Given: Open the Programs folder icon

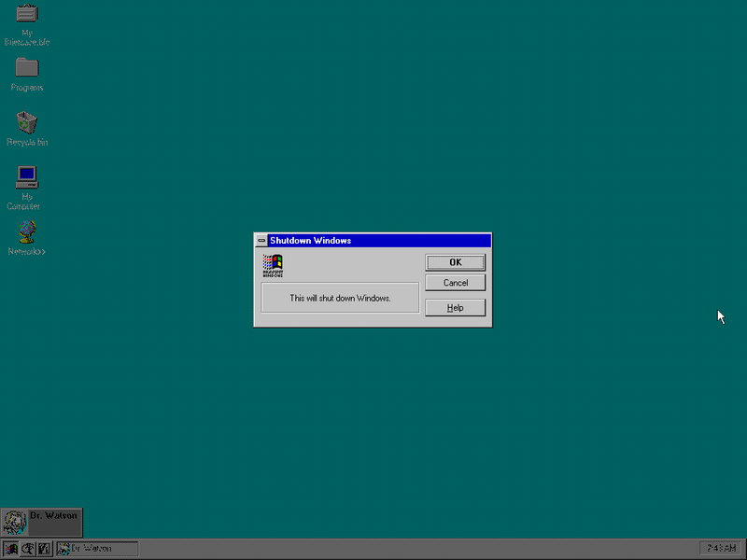Looking at the screenshot, I should (x=27, y=67).
